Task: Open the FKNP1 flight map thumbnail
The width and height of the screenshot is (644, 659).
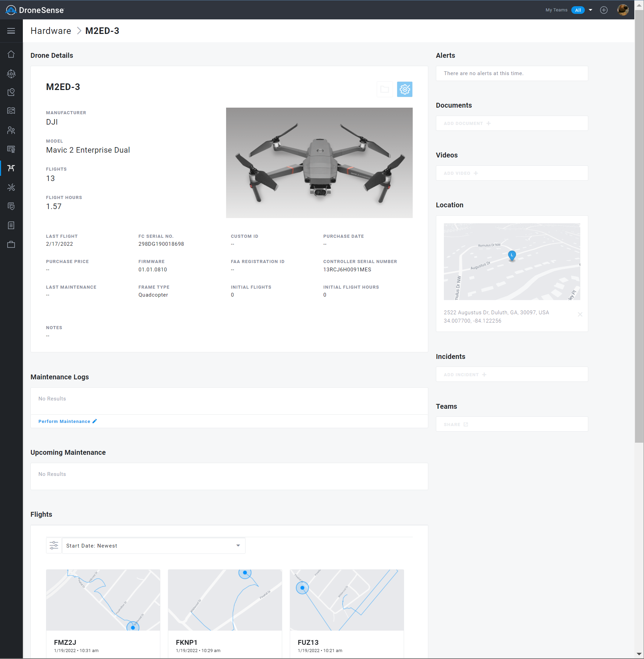Action: 225,600
